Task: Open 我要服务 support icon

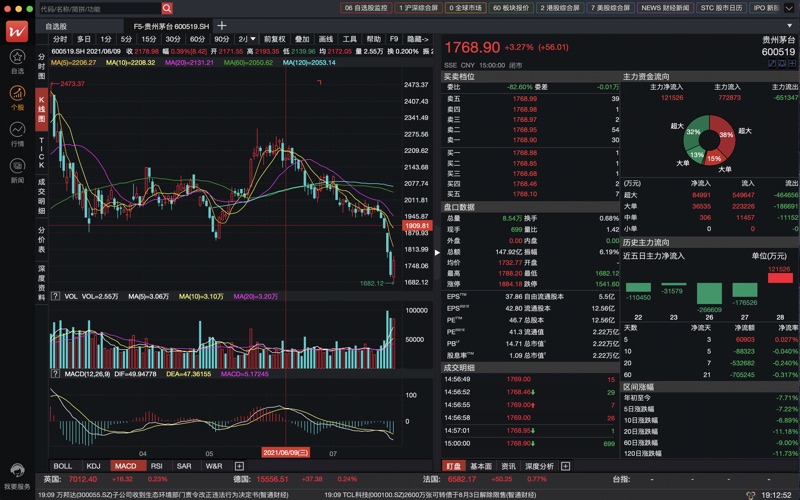Action: coord(17,470)
